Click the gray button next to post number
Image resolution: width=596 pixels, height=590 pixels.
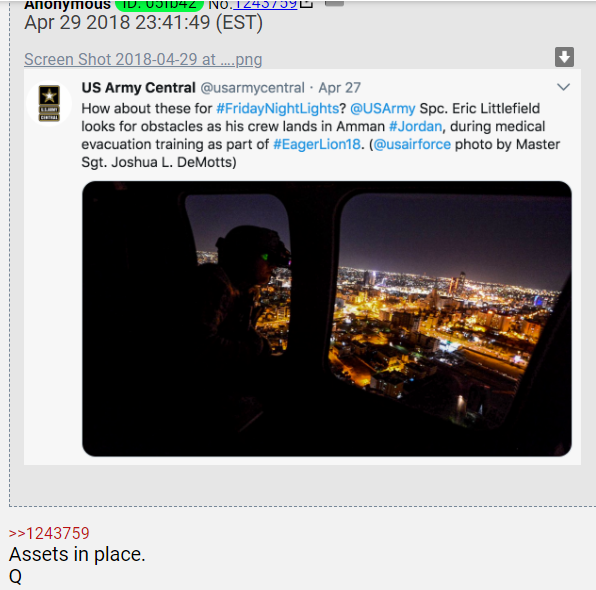(334, 3)
